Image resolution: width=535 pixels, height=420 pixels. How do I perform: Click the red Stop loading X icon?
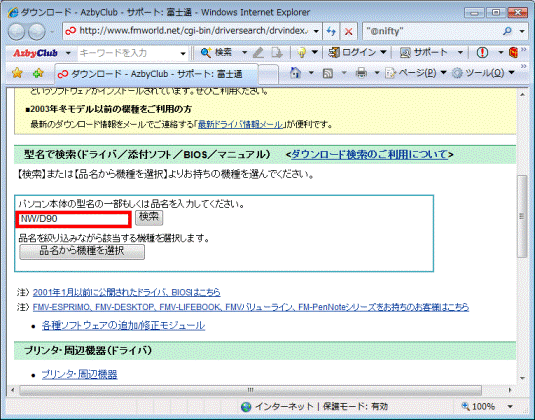coord(349,31)
